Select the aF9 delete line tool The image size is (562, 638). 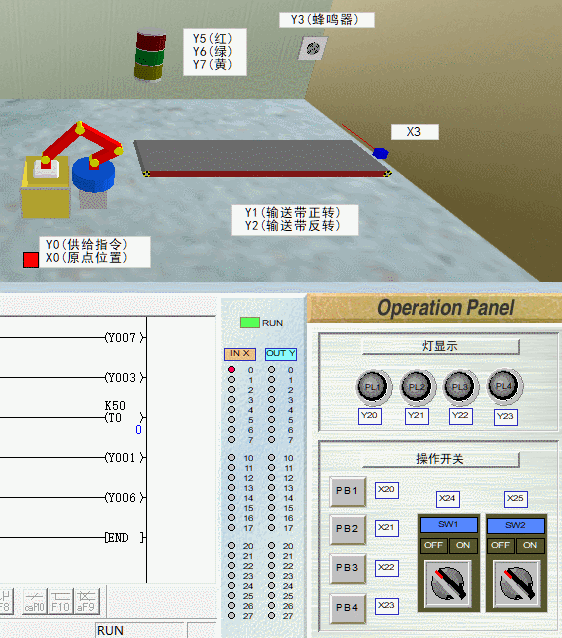coord(86,601)
